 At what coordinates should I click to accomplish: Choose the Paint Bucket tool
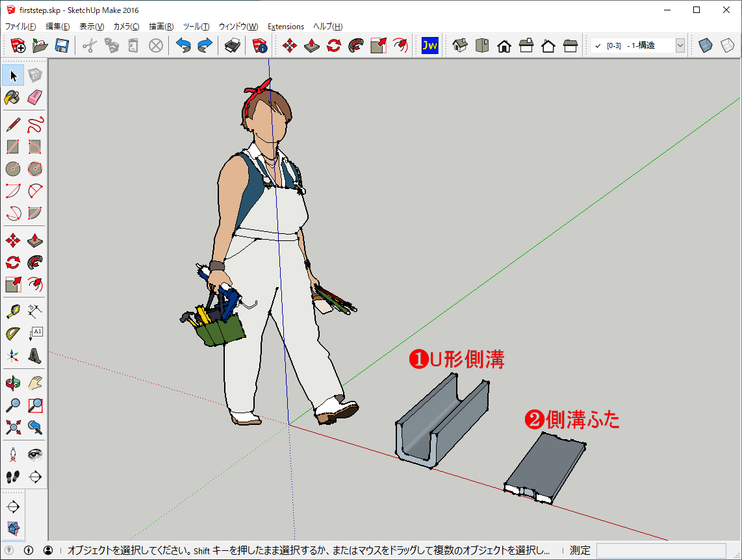pyautogui.click(x=13, y=97)
